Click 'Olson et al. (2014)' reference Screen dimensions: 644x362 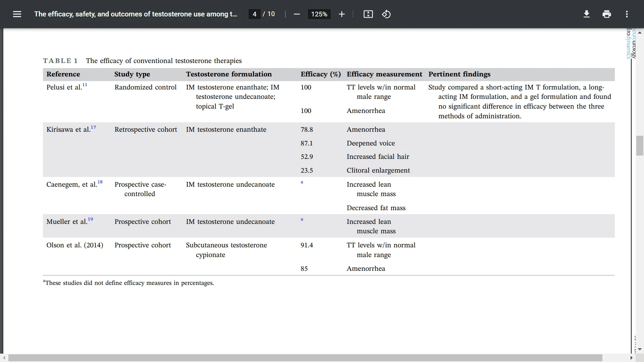pos(75,245)
